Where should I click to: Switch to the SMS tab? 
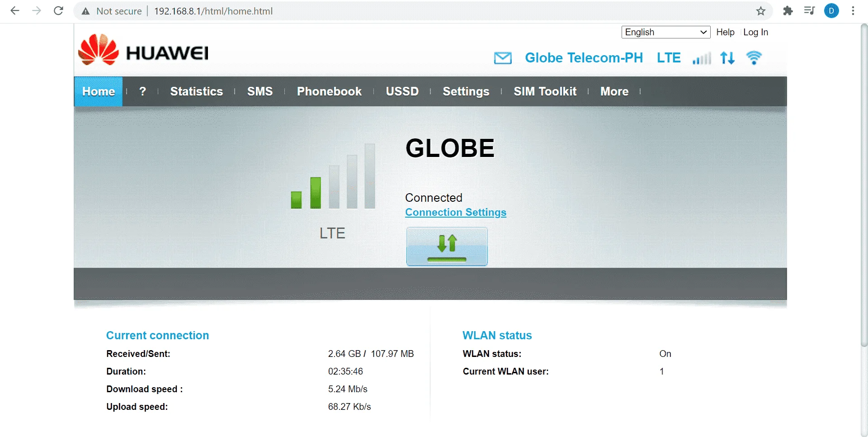pos(260,91)
